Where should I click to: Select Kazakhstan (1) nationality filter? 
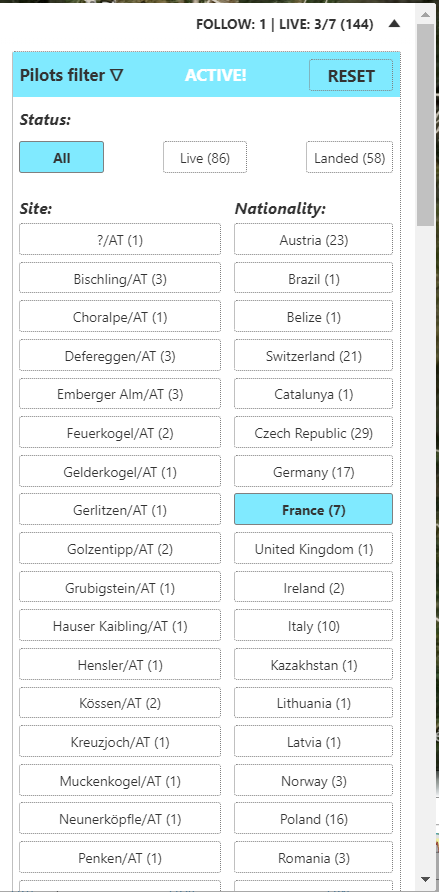[313, 664]
